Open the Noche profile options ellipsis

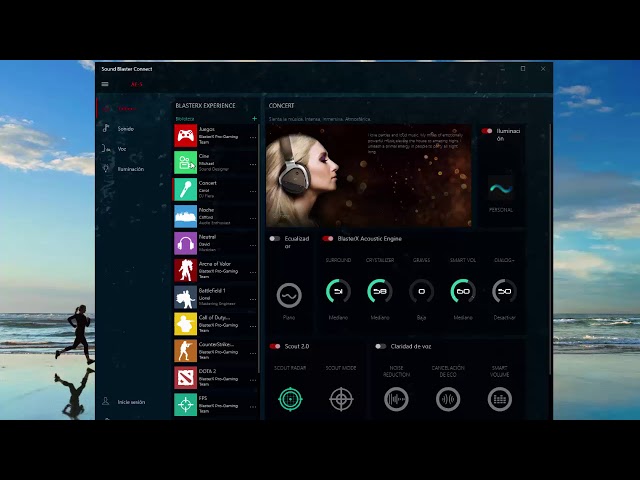(x=253, y=218)
